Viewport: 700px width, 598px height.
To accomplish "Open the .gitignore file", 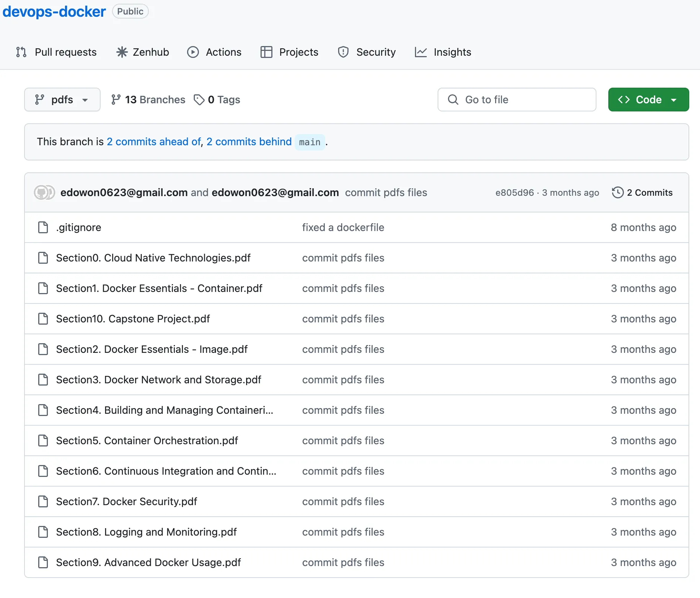I will [x=79, y=227].
